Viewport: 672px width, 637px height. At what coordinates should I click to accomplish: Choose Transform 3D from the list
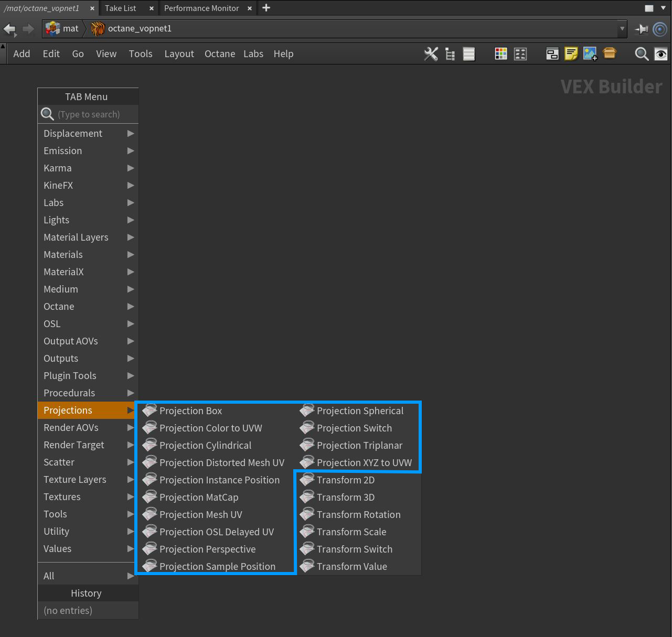click(x=345, y=497)
